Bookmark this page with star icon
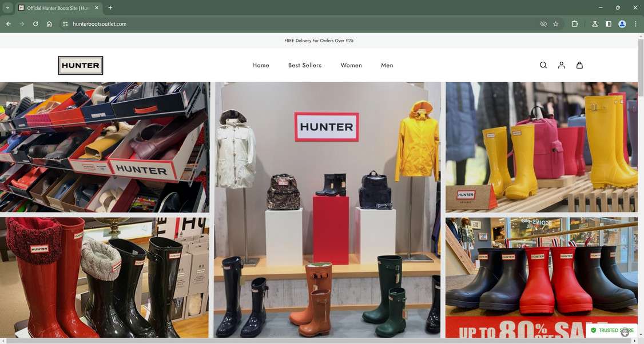This screenshot has width=644, height=344. (x=556, y=24)
